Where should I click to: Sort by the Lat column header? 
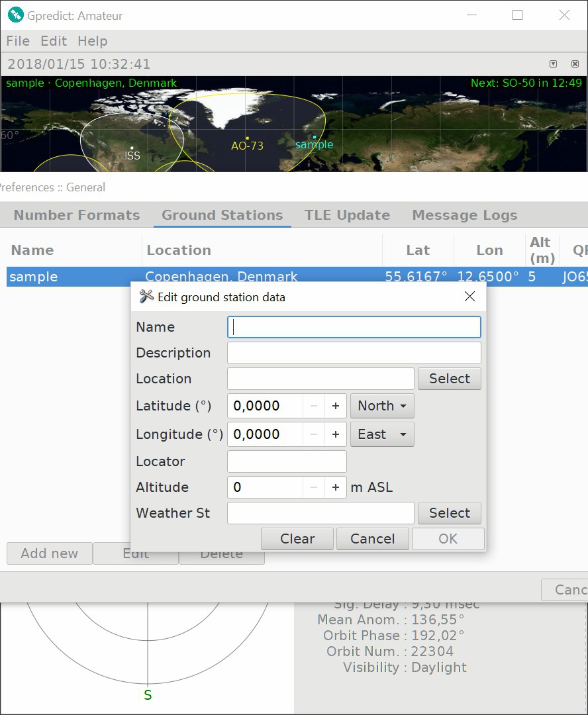tap(418, 250)
